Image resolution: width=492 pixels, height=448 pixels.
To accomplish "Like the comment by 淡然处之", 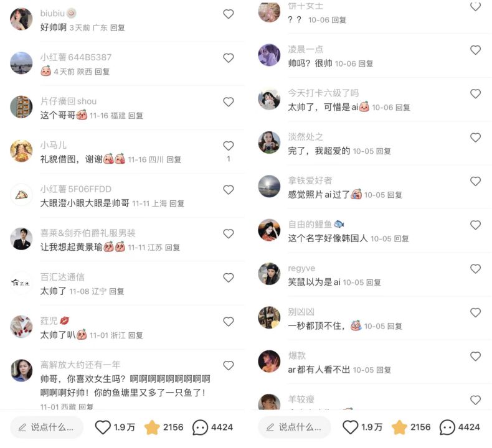I will pyautogui.click(x=475, y=138).
